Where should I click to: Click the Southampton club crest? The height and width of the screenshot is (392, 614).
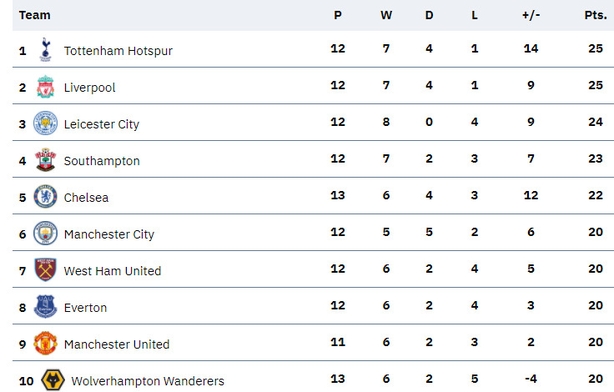coord(45,160)
